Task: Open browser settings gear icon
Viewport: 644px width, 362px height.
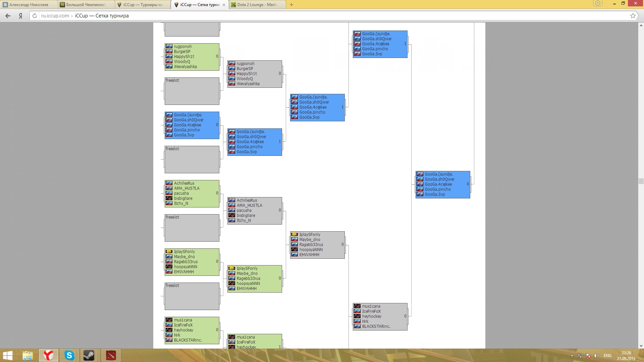Action: pyautogui.click(x=598, y=3)
